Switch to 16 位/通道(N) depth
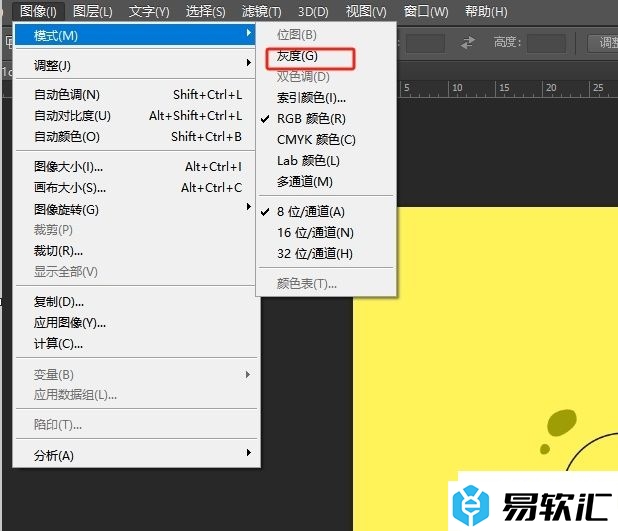The image size is (618, 531). [x=326, y=233]
